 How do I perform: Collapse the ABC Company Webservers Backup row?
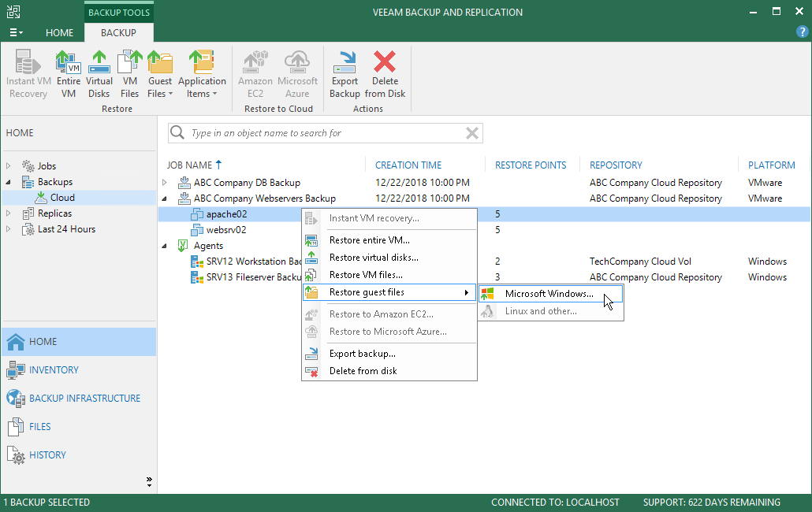pyautogui.click(x=164, y=198)
